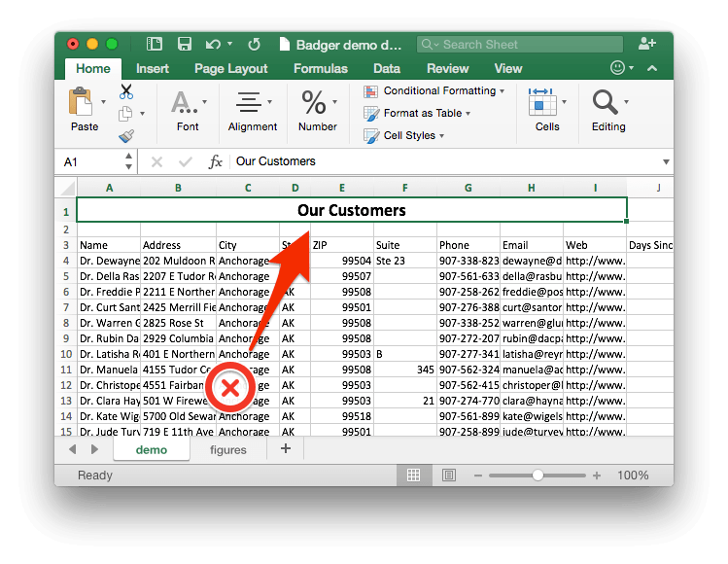
Task: Redo the last action
Action: point(254,45)
